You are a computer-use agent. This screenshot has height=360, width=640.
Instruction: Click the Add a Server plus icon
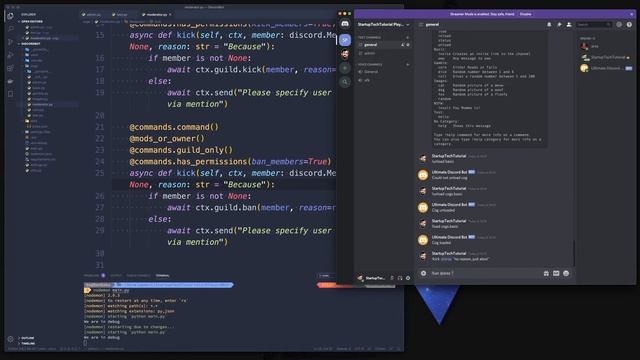click(345, 68)
